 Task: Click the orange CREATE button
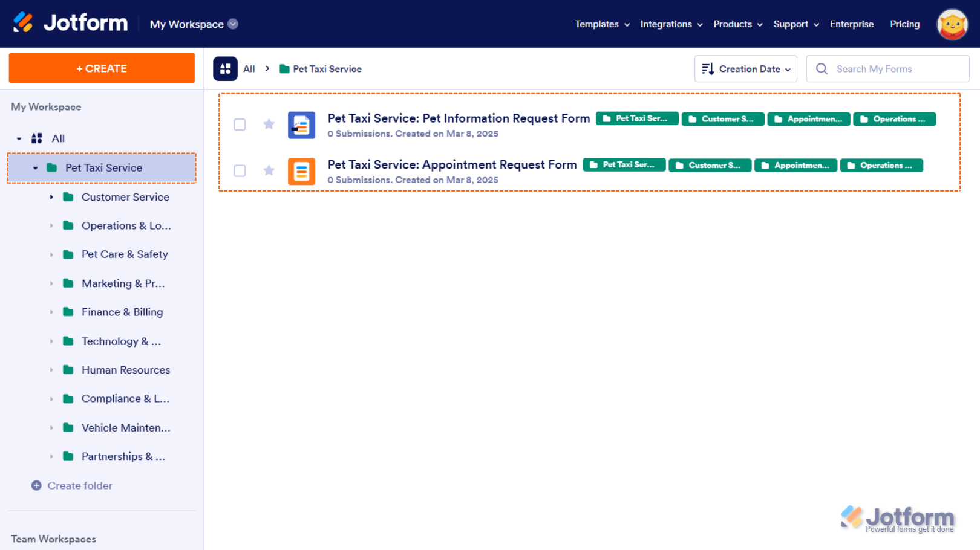click(102, 68)
